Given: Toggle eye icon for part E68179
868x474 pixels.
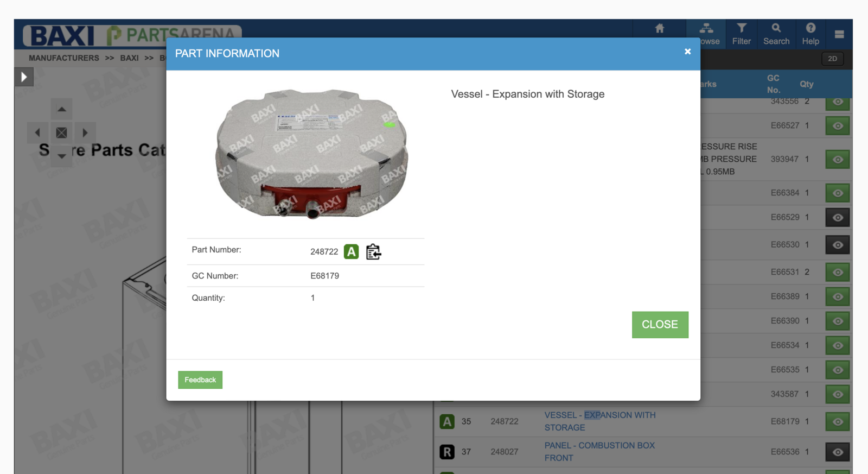Looking at the screenshot, I should 837,422.
